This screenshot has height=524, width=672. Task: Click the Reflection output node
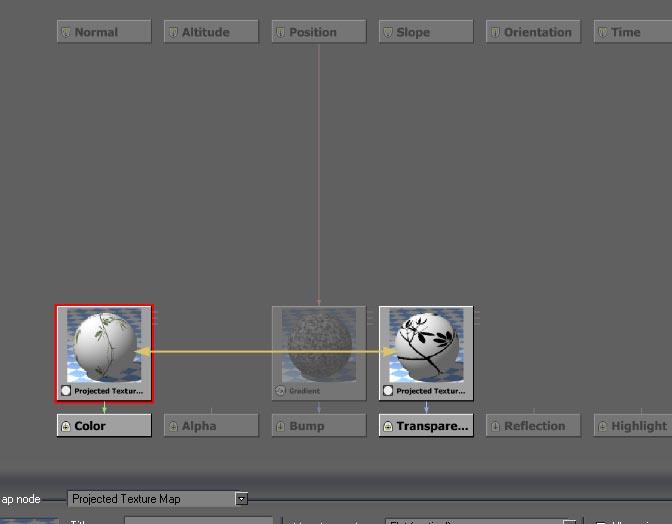(x=534, y=426)
